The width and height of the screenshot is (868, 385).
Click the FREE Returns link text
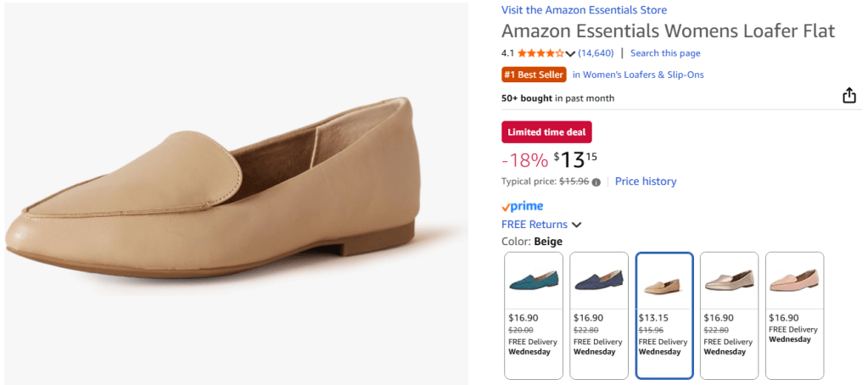click(x=535, y=225)
